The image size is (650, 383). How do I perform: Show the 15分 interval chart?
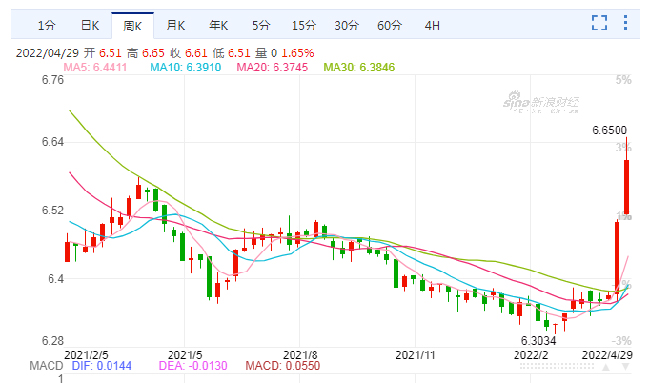coord(304,26)
